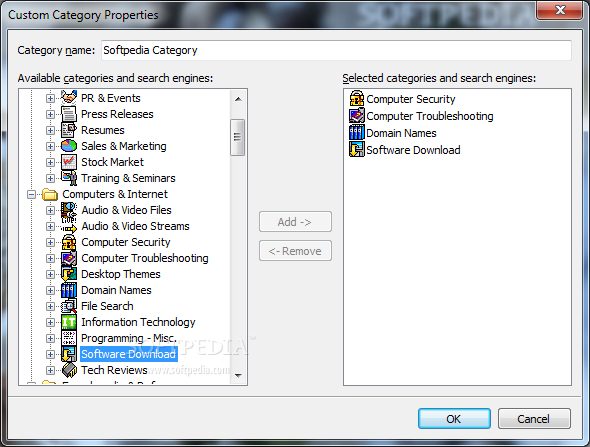The image size is (590, 447).
Task: Select the Desktop Themes tree label
Action: 121,274
